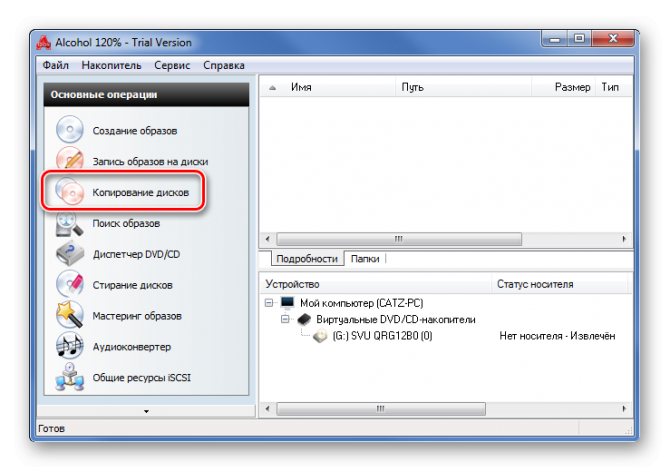Click device panel scrollbar right arrow
Viewport: 670px width, 472px height.
pos(624,409)
